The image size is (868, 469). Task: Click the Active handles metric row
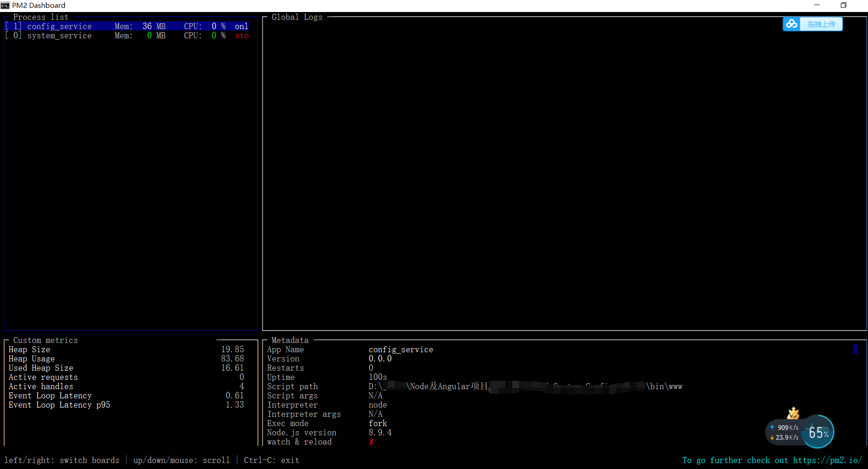(x=126, y=386)
